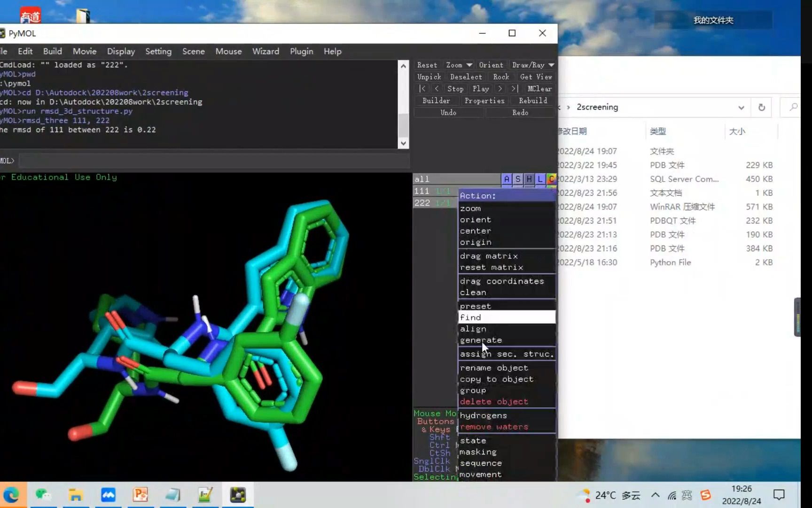
Task: Click the MClear button
Action: [539, 88]
